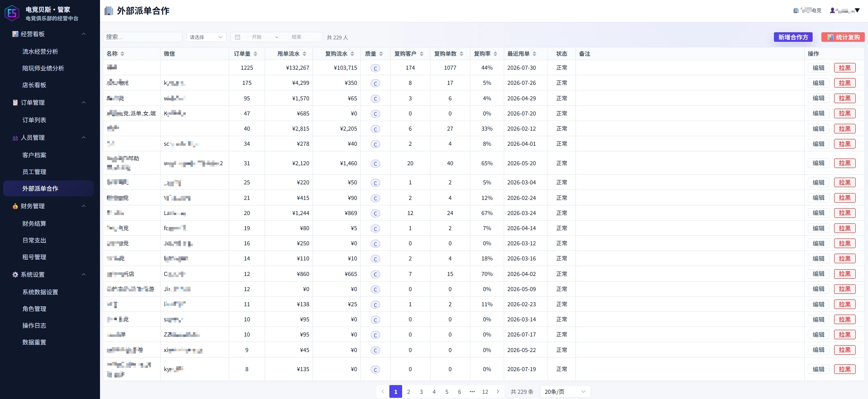Open quality C icon for ¥278 row
868x399 pixels.
point(375,144)
